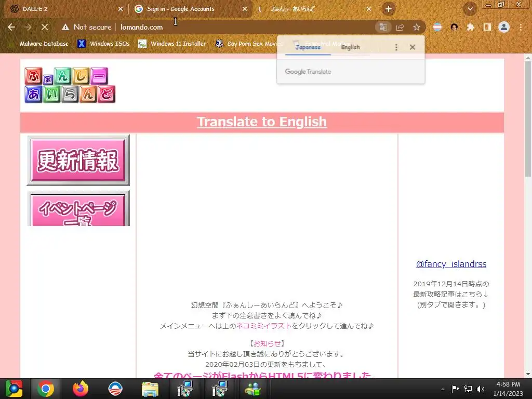Screen dimensions: 532x399
Task: Bookmark this page with the star icon
Action: click(417, 27)
